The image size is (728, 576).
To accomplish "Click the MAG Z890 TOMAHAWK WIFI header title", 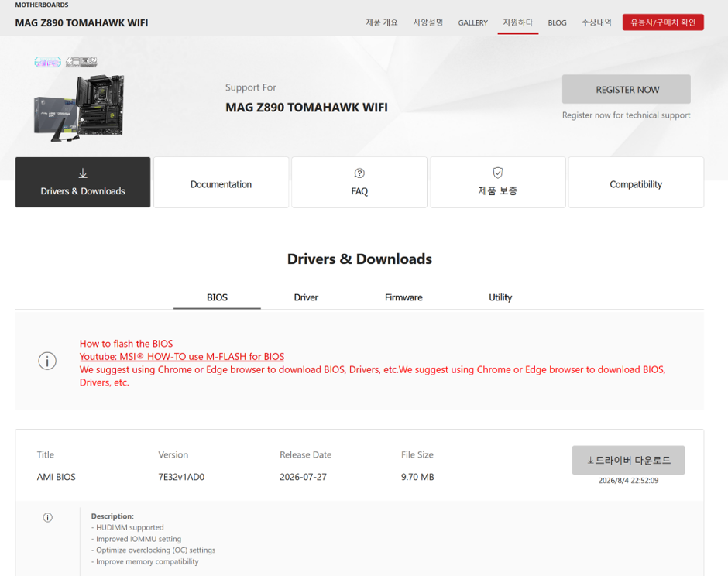I will 82,22.
